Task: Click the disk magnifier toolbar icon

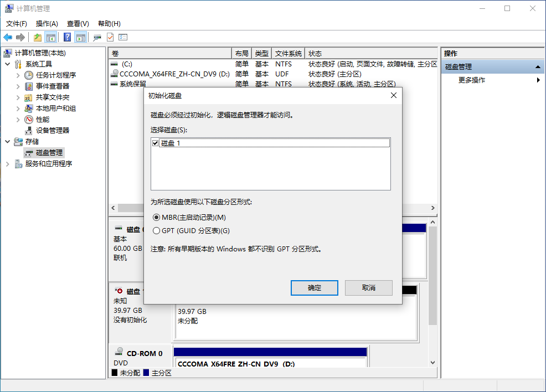Action: click(97, 37)
